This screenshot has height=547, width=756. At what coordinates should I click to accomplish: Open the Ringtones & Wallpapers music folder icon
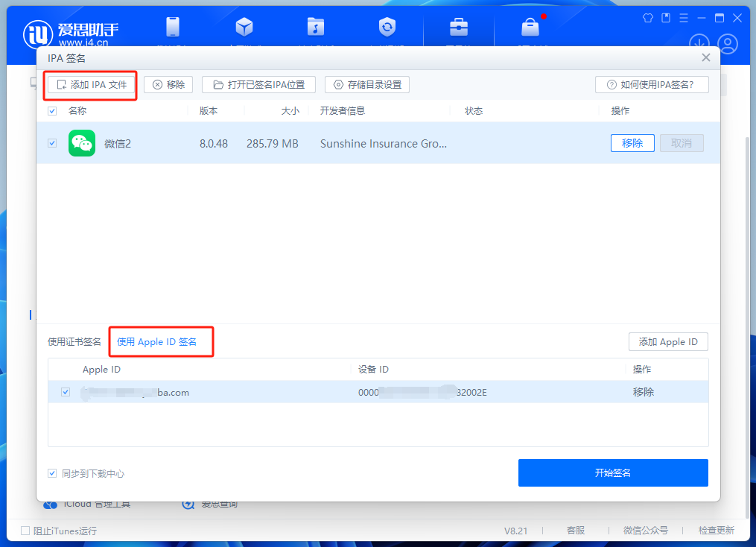315,27
